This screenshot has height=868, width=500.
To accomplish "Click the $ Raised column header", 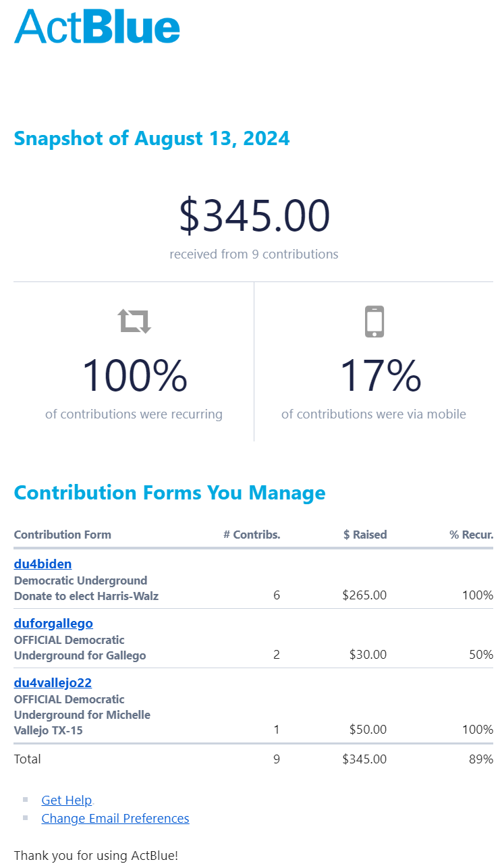I will pyautogui.click(x=365, y=535).
